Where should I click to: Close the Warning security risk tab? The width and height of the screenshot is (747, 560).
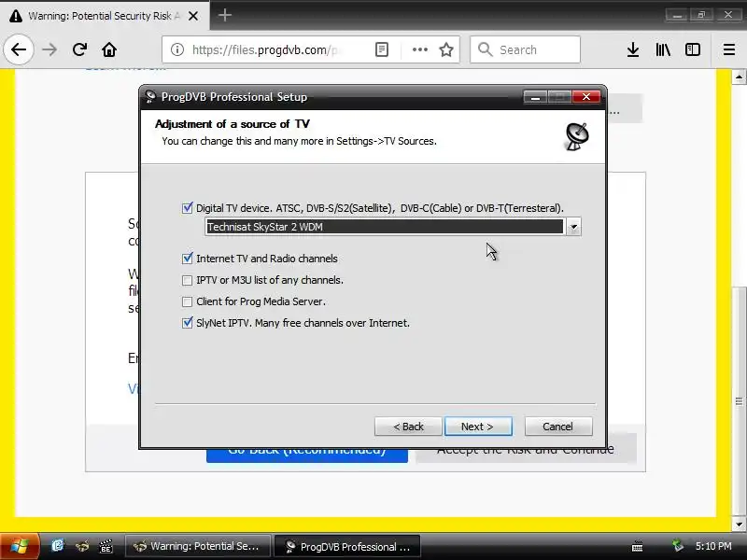tap(193, 16)
